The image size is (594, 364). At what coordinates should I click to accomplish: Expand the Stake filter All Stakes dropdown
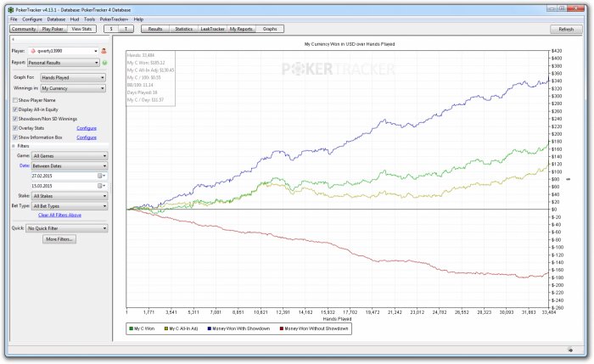(70, 196)
